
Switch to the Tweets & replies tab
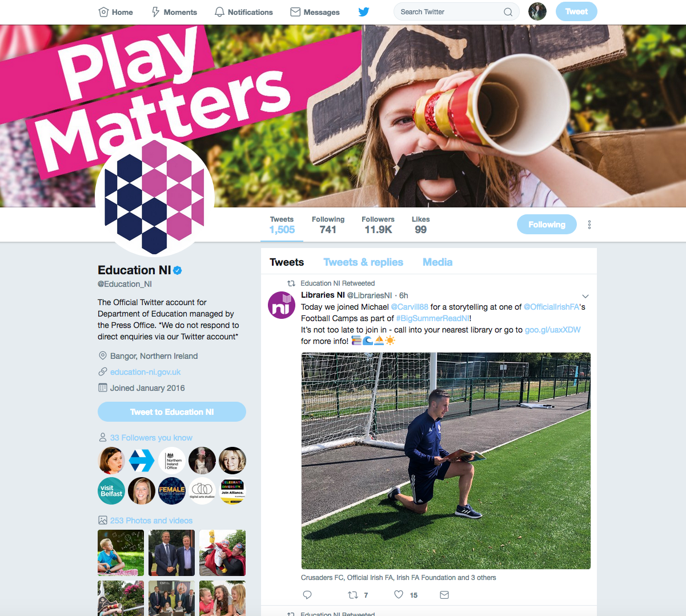363,262
